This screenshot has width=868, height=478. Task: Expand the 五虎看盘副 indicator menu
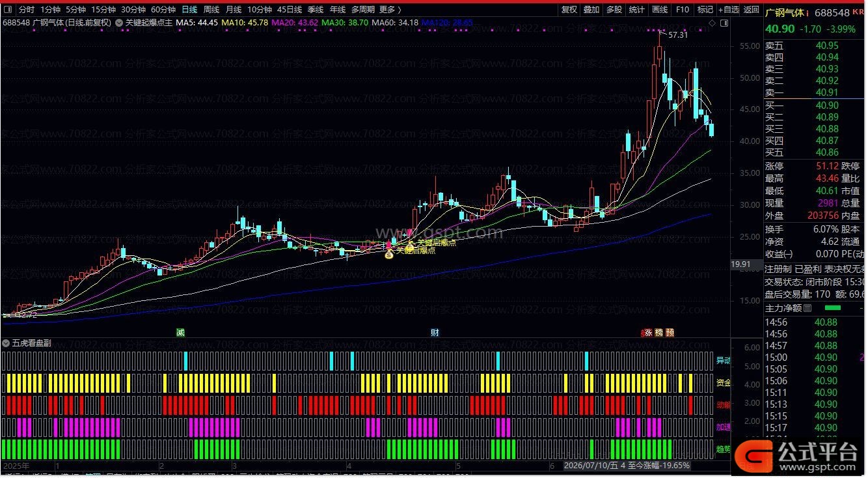coord(7,343)
